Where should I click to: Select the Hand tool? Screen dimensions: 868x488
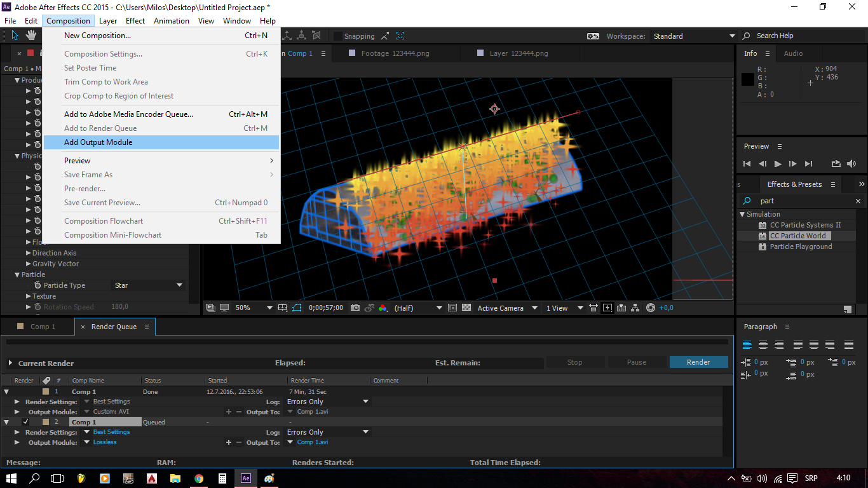tap(31, 36)
